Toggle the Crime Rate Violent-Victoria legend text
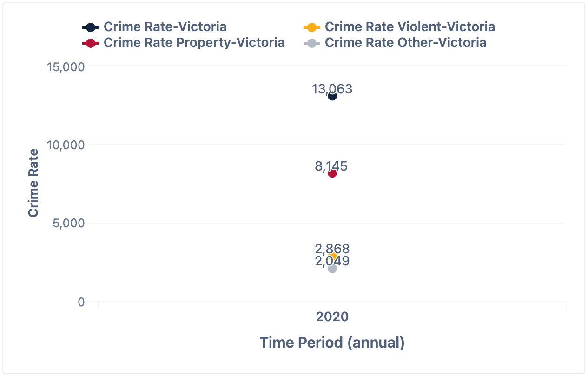588x376 pixels. tap(410, 27)
